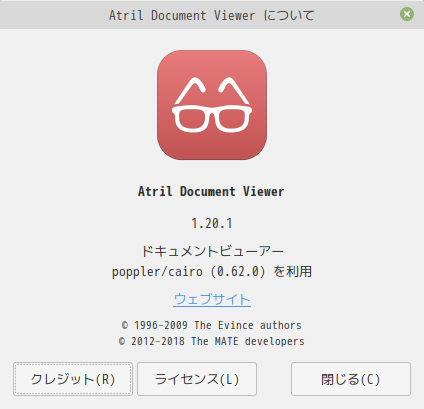Click the left lens of glasses icon
The height and width of the screenshot is (409, 424).
click(192, 119)
